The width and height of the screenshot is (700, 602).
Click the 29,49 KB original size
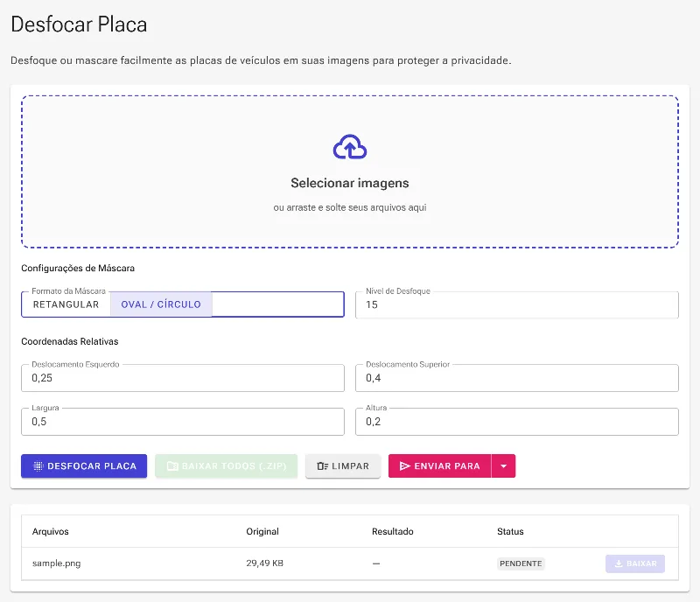pyautogui.click(x=265, y=563)
